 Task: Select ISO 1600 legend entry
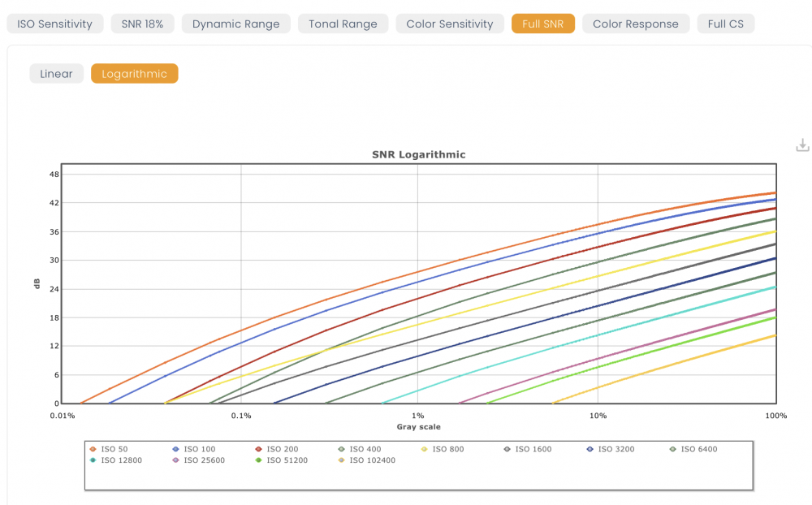click(x=528, y=449)
